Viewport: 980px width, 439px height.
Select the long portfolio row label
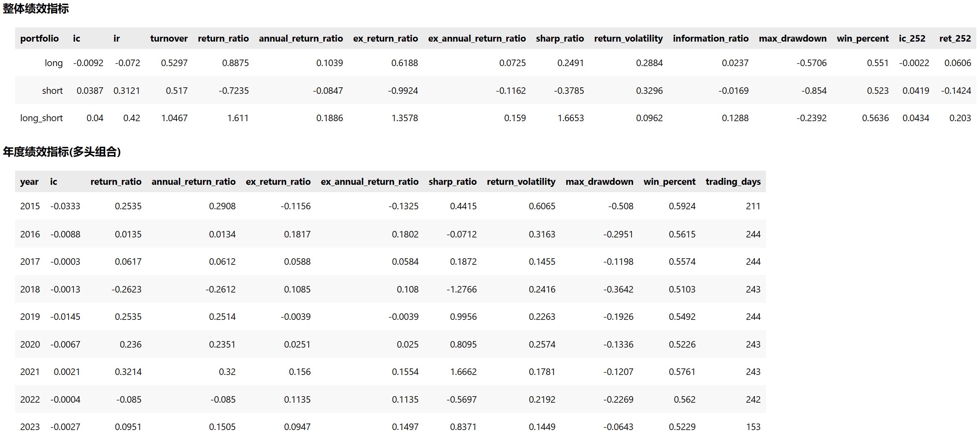(x=54, y=63)
